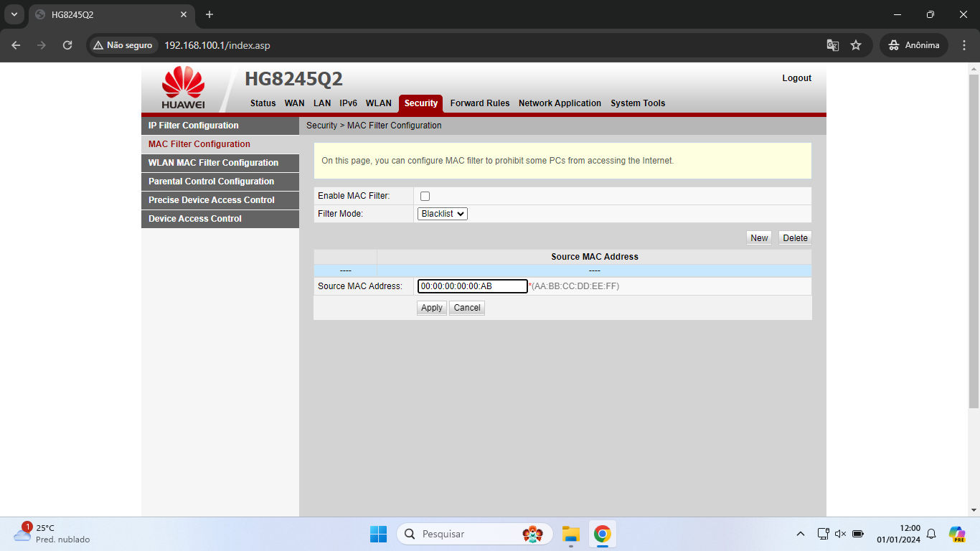The image size is (980, 551).
Task: Open the Copilot icon in the taskbar
Action: 957,534
